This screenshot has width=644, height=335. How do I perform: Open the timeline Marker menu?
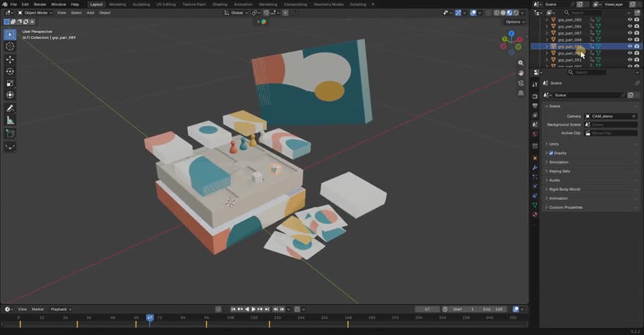pyautogui.click(x=38, y=309)
